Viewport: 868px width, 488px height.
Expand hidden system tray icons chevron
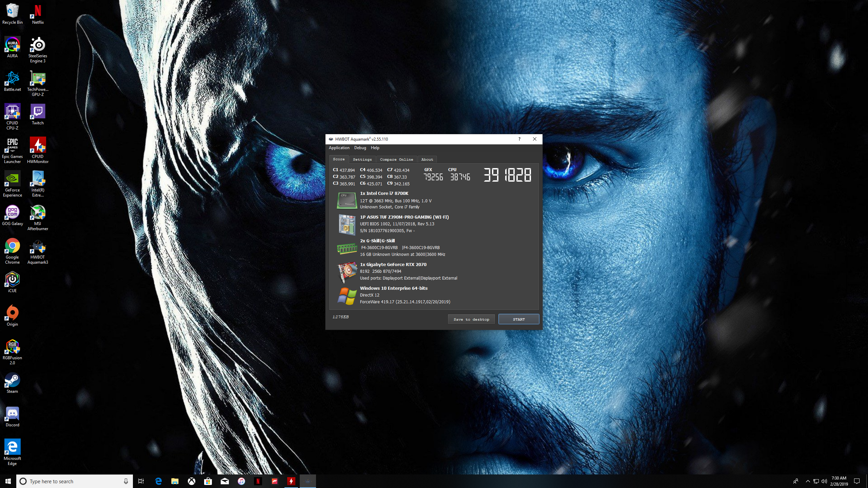(x=808, y=481)
